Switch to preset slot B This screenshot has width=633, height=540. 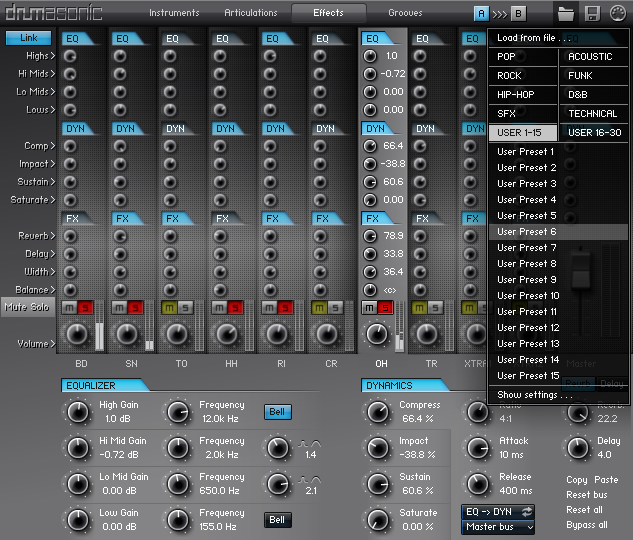tap(518, 14)
